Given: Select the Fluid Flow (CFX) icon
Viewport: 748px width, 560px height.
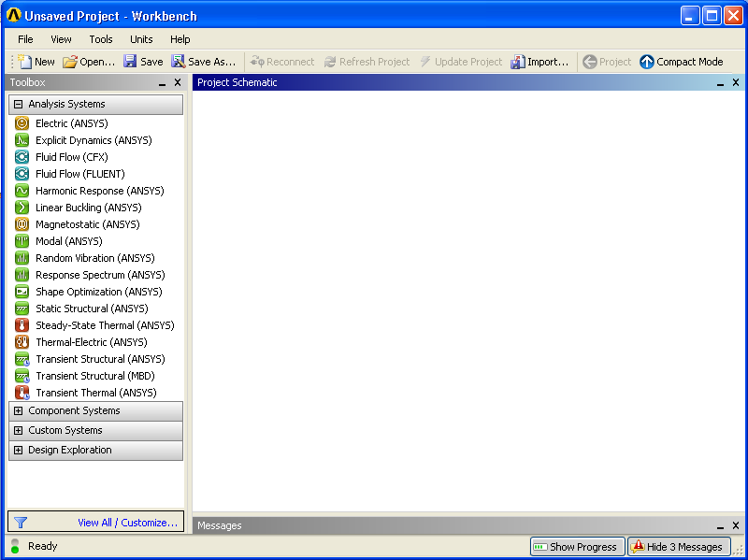Looking at the screenshot, I should click(x=22, y=157).
